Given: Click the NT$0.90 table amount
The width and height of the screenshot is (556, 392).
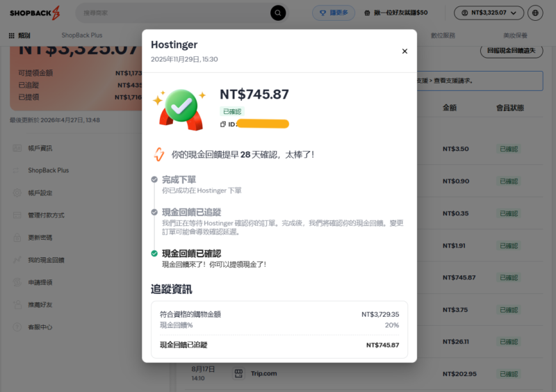Looking at the screenshot, I should [x=456, y=181].
